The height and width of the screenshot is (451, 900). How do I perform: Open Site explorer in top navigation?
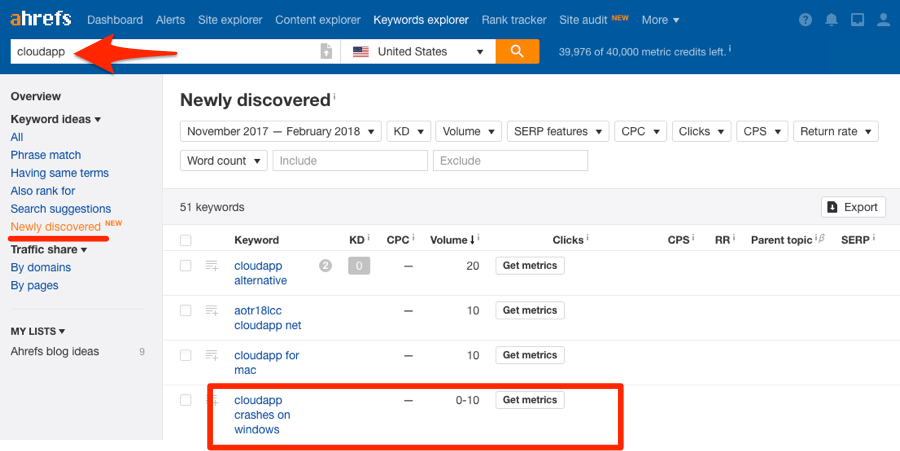pyautogui.click(x=230, y=20)
